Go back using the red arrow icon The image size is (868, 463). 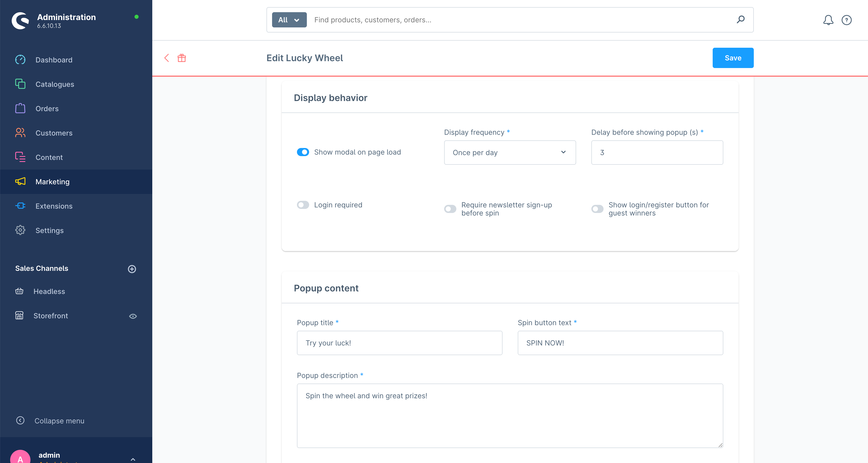(166, 58)
